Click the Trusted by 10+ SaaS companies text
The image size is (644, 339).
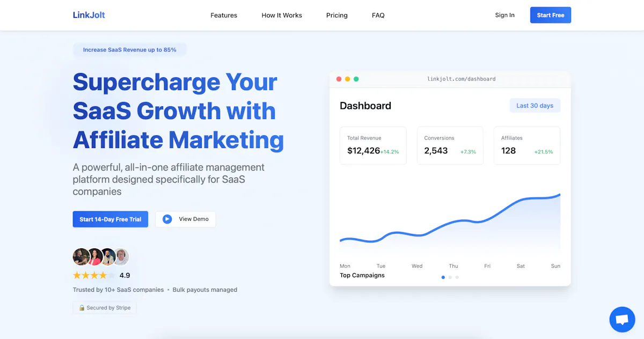119,290
